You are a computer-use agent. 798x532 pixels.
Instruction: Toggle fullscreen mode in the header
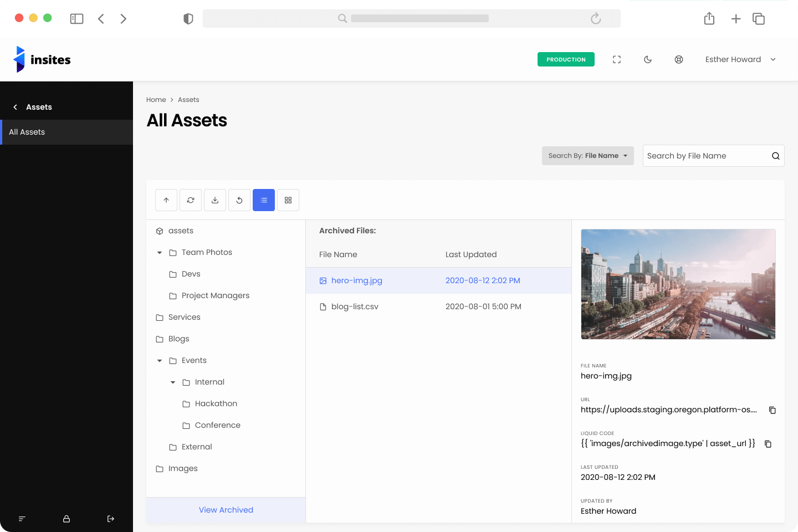617,59
